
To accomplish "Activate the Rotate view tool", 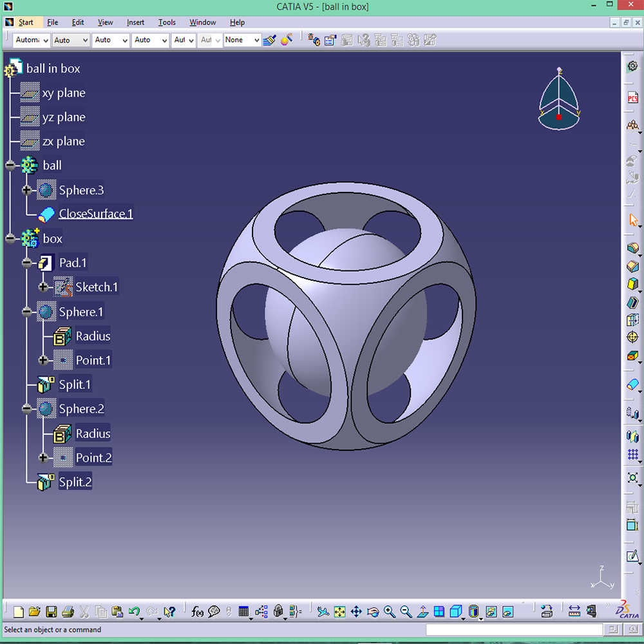I will click(x=372, y=612).
